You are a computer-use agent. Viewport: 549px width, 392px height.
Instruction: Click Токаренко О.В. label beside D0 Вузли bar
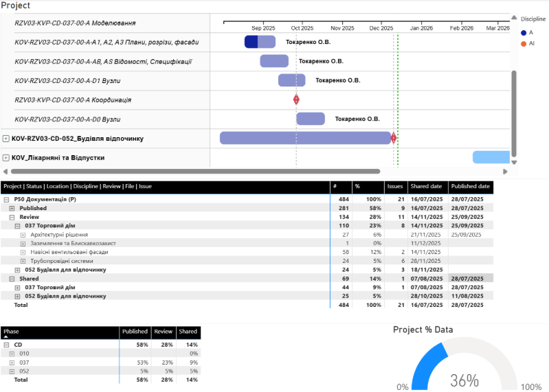[357, 119]
